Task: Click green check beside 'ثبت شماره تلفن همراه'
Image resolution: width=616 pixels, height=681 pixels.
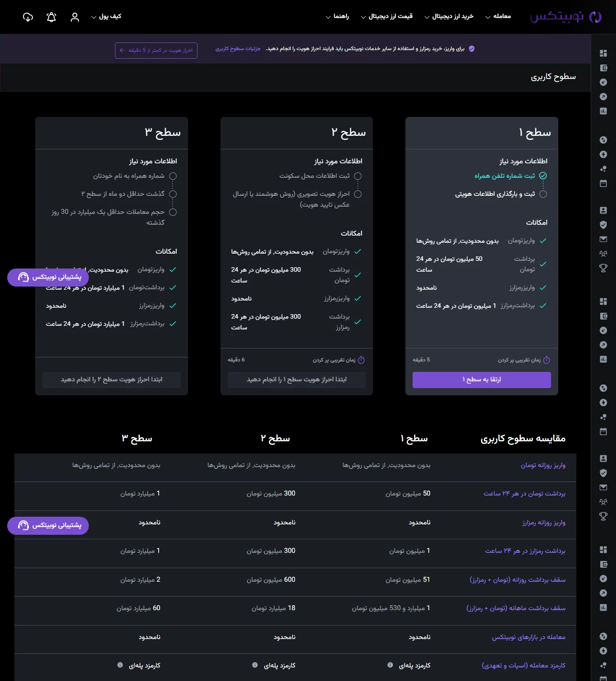Action: click(543, 176)
